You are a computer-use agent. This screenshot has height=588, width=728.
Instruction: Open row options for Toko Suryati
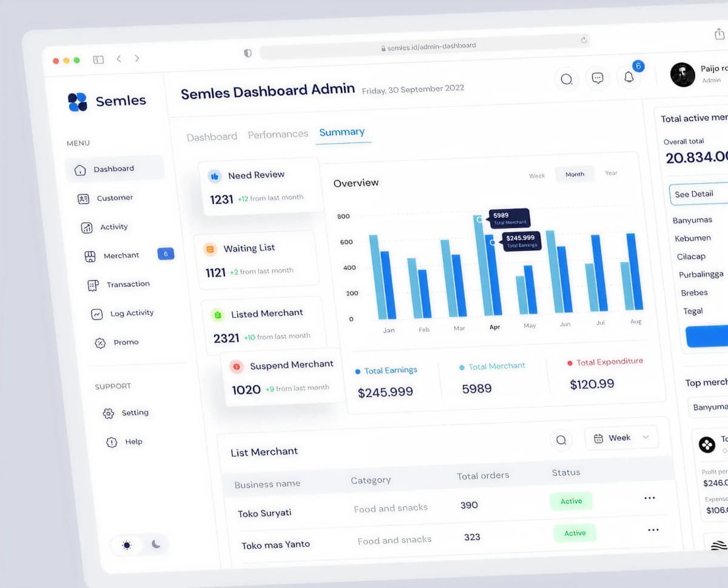click(650, 498)
